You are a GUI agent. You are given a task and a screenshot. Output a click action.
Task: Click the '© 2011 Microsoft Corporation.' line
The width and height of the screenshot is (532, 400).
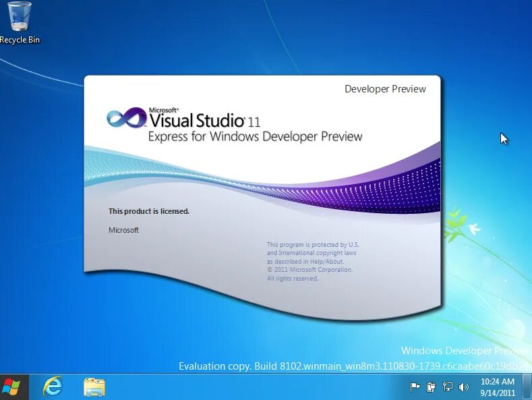tap(309, 270)
